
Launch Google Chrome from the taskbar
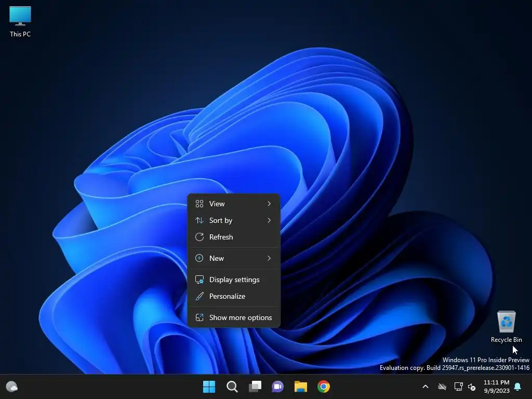tap(324, 387)
